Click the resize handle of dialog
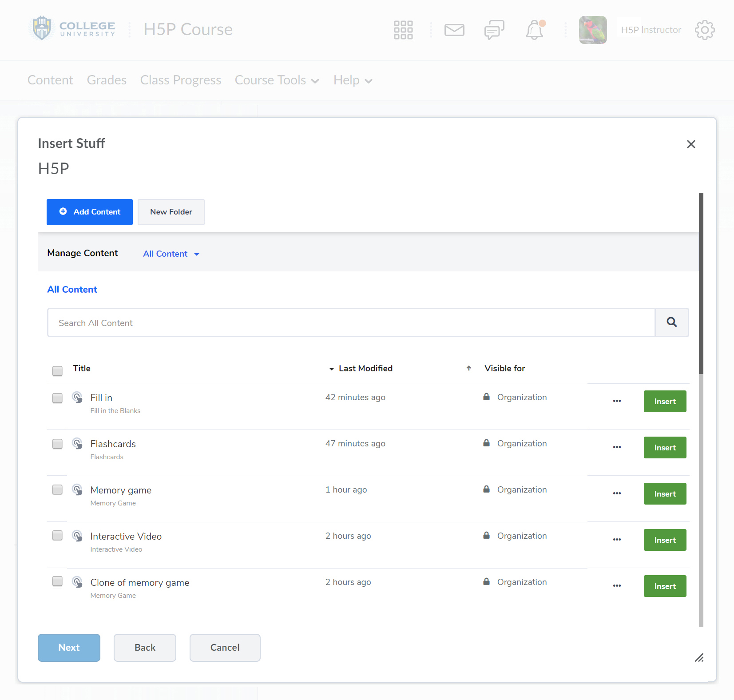The image size is (734, 700). click(699, 658)
